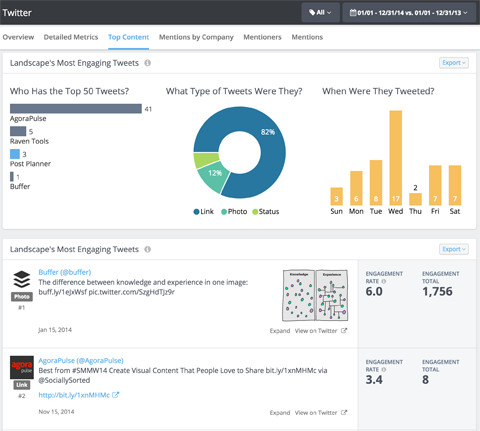Click info icon by Engagement Rate 6.0
480x431 pixels.
384,281
